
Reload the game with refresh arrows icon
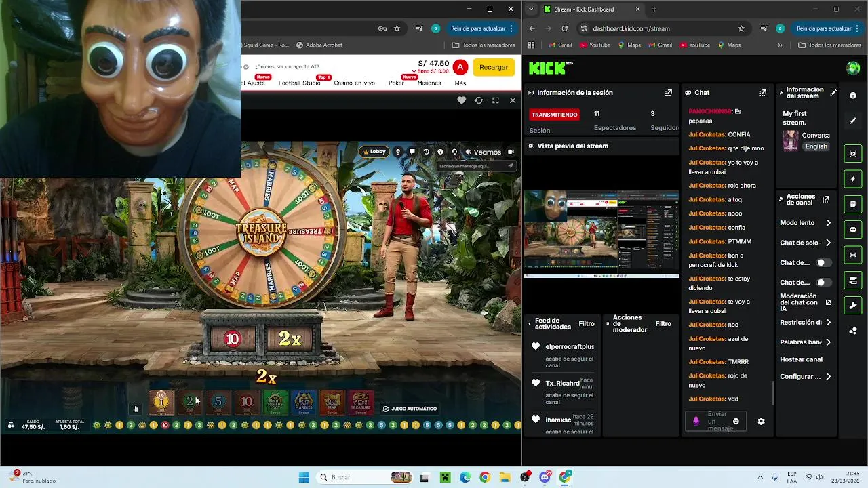[x=479, y=100]
